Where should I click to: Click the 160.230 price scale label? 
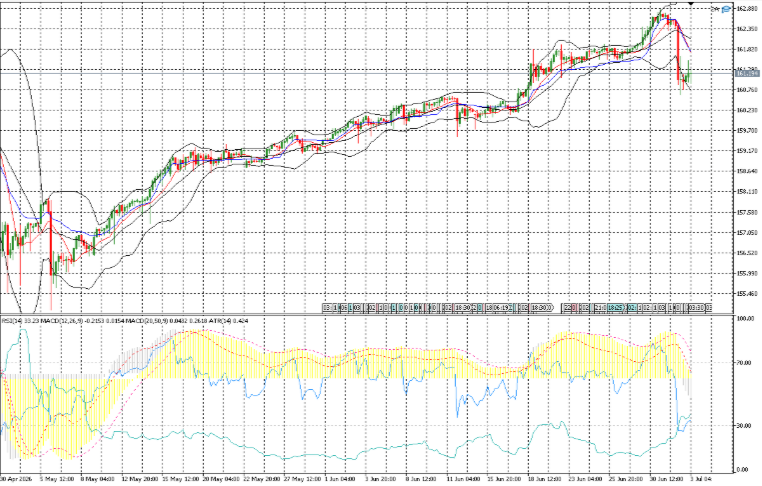(x=747, y=110)
